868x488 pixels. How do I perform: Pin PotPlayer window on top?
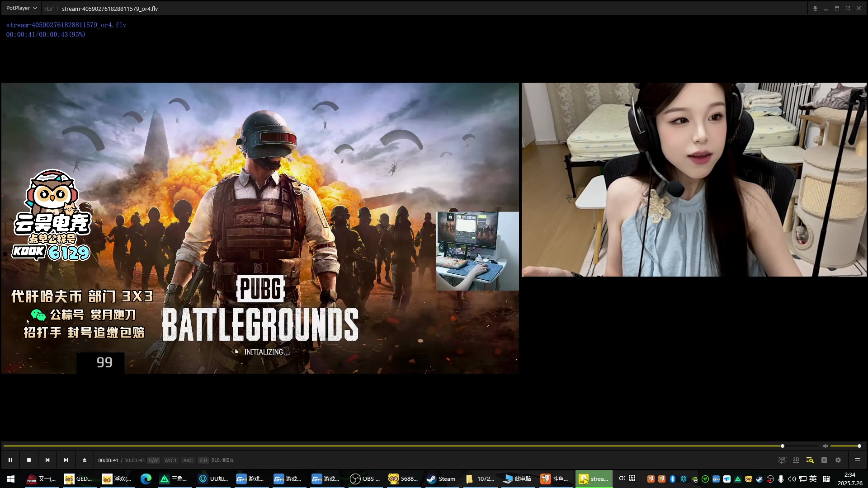[x=815, y=9]
